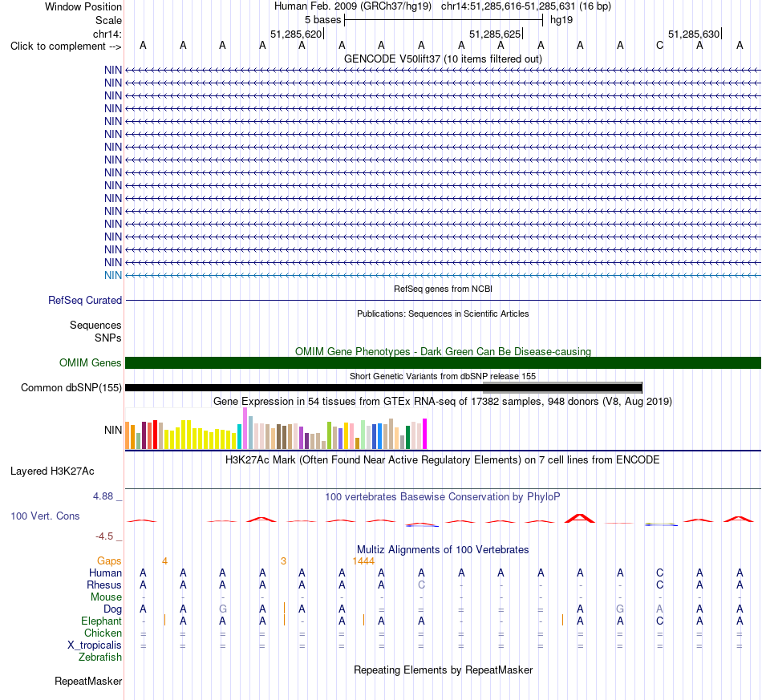Open the GENCODE V50lift37 track title
The width and height of the screenshot is (762, 700).
443,59
